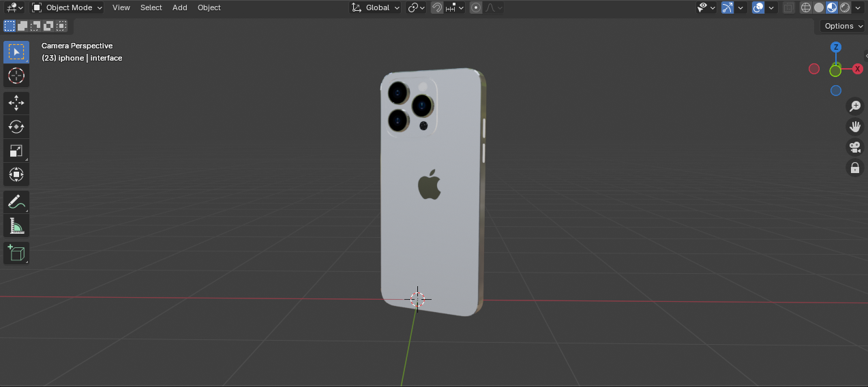The image size is (868, 387).
Task: Expand the overlays options dropdown arrow
Action: [771, 7]
